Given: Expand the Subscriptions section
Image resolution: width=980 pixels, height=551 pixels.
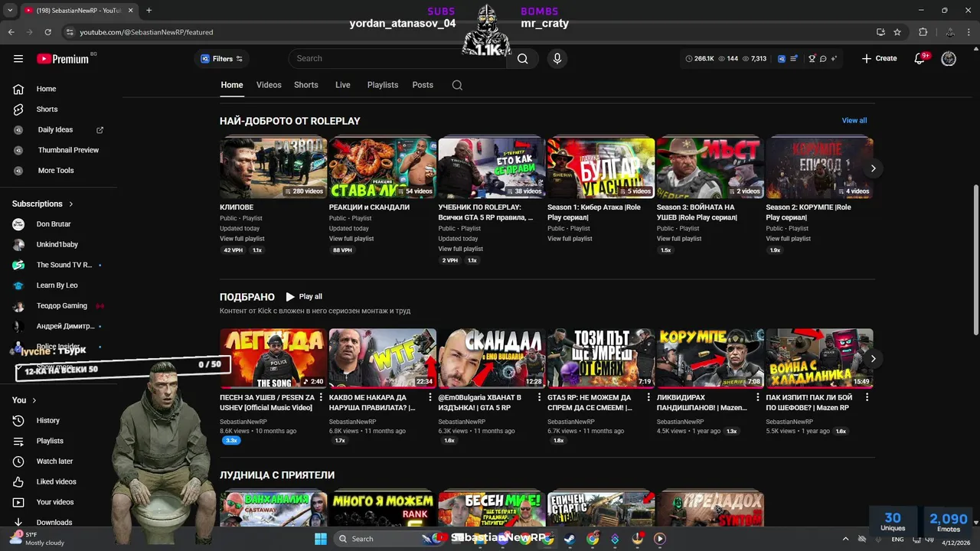Looking at the screenshot, I should (x=43, y=204).
